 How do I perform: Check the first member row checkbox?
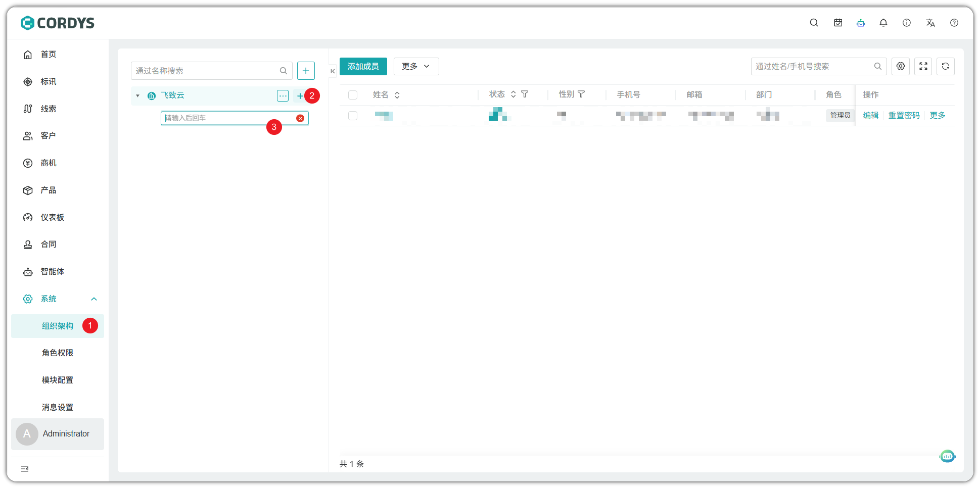[x=353, y=116]
